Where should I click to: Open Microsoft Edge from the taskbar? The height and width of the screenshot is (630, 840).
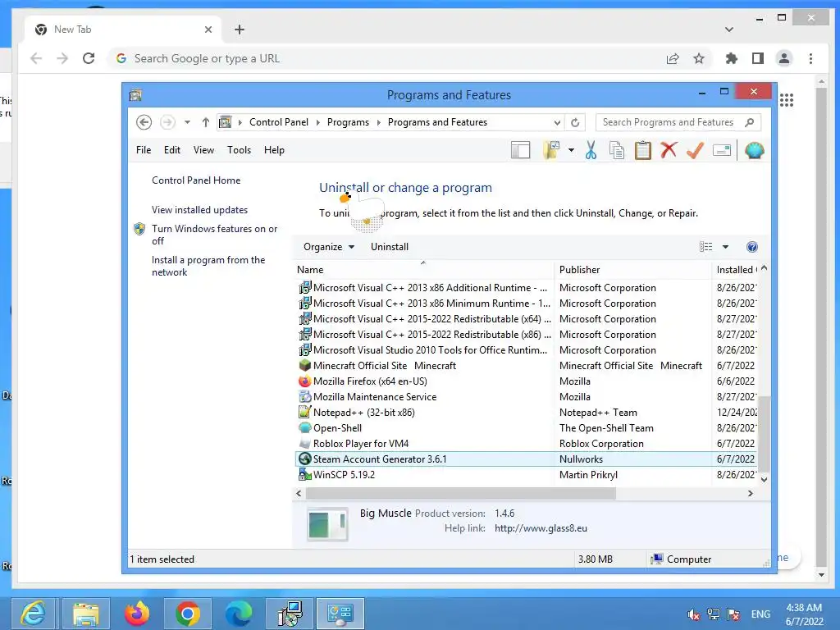[239, 614]
